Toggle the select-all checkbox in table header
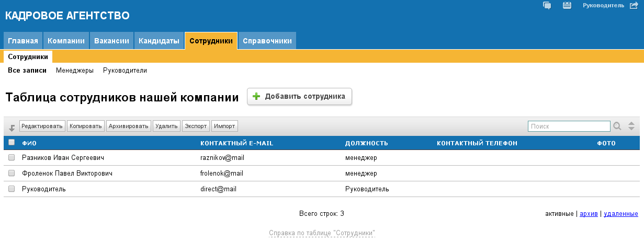The image size is (644, 242). [x=12, y=142]
